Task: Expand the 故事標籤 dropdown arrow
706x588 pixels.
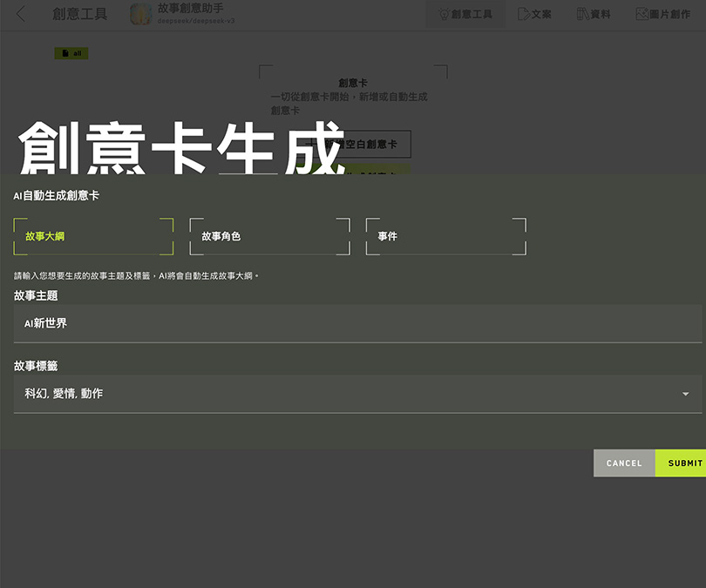Action: click(685, 394)
